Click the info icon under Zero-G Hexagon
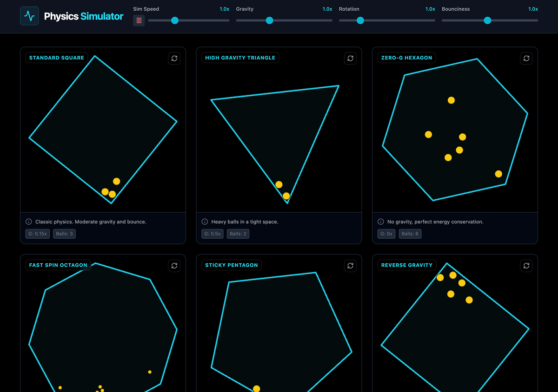Viewport: 558px width, 392px height. pos(381,222)
